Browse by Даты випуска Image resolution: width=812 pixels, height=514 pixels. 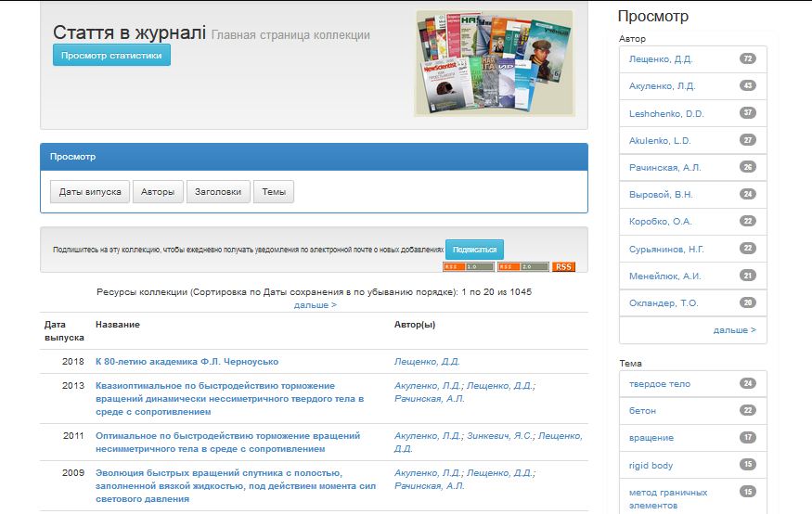coord(90,191)
